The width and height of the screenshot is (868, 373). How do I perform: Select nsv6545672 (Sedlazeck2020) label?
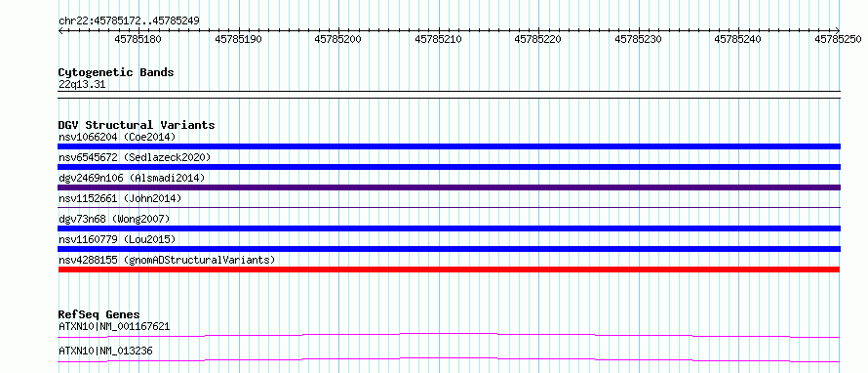point(135,157)
